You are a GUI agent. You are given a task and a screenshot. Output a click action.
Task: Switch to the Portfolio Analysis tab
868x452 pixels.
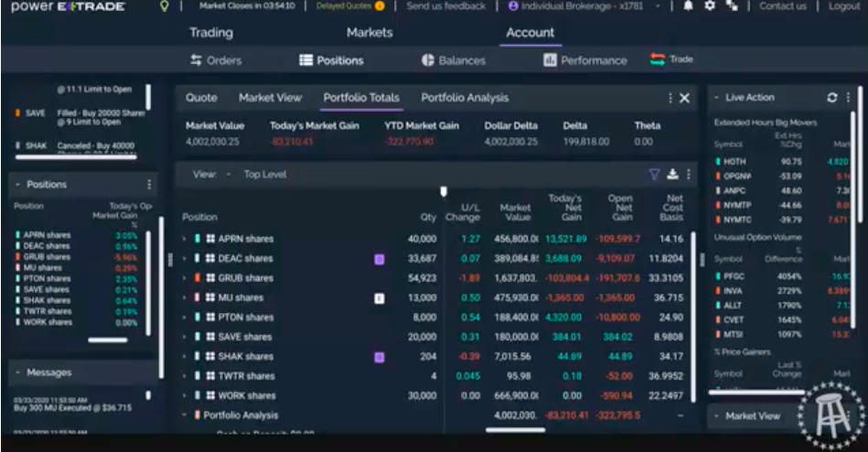pos(465,98)
